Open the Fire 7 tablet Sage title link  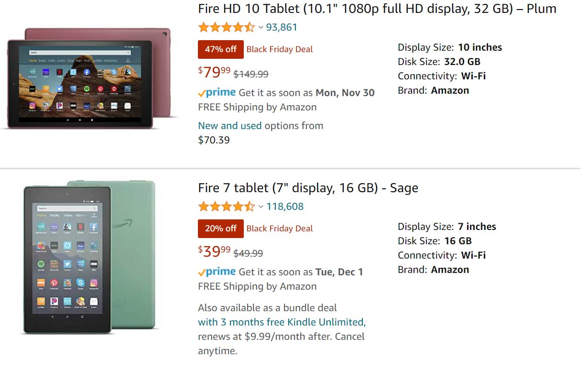tap(308, 188)
